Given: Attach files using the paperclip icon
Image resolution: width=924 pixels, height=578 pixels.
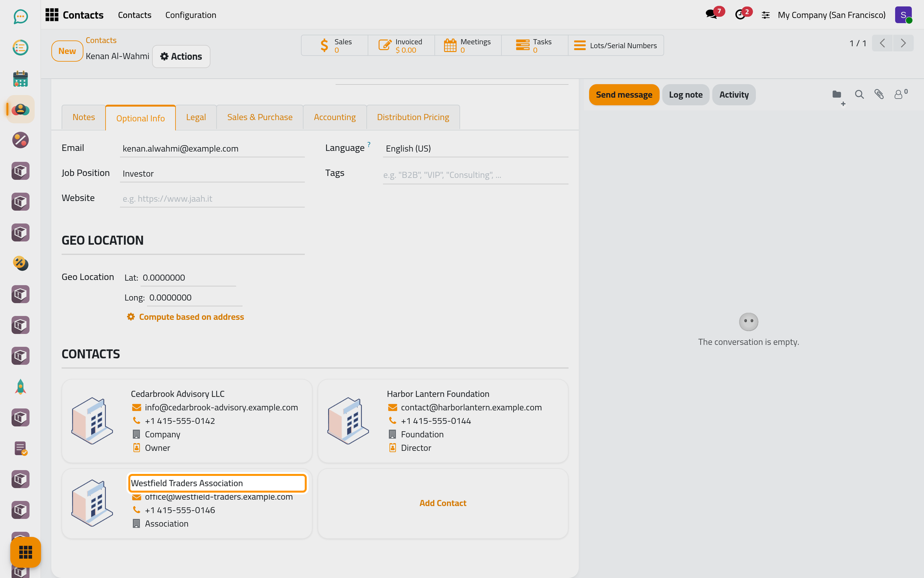Looking at the screenshot, I should [879, 94].
